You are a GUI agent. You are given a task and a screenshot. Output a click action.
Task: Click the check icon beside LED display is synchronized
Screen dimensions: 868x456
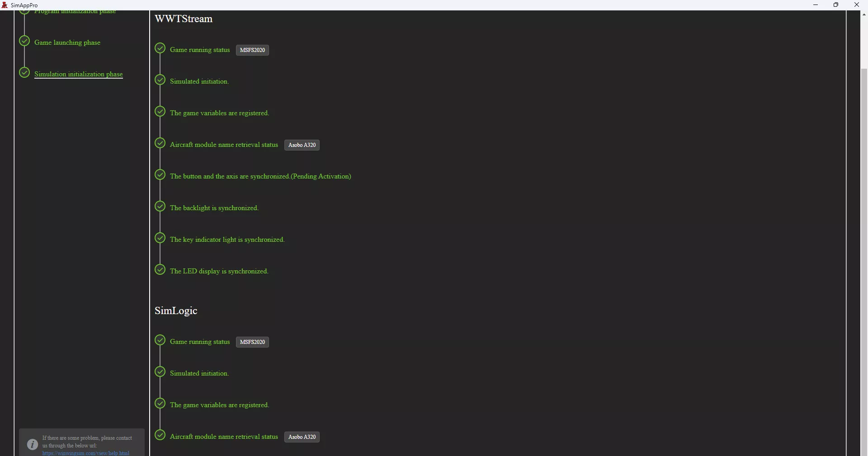coord(160,270)
